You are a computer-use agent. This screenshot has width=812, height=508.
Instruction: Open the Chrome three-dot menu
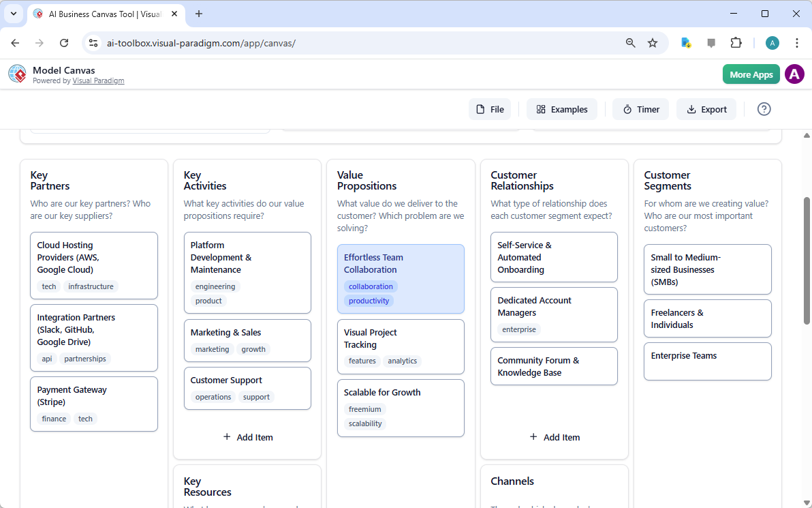796,43
